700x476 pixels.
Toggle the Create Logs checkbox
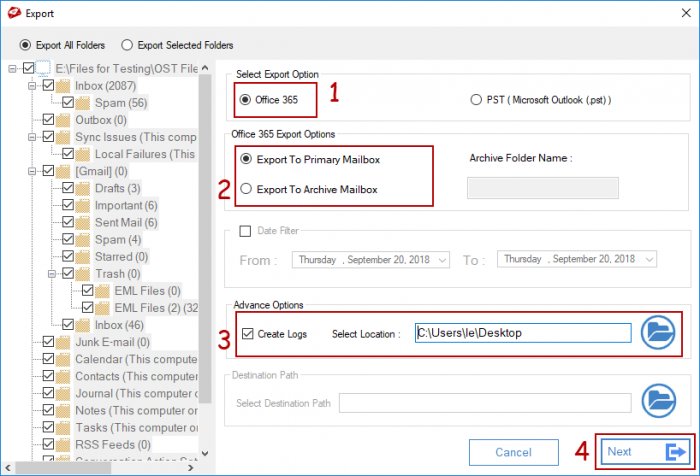point(248,334)
